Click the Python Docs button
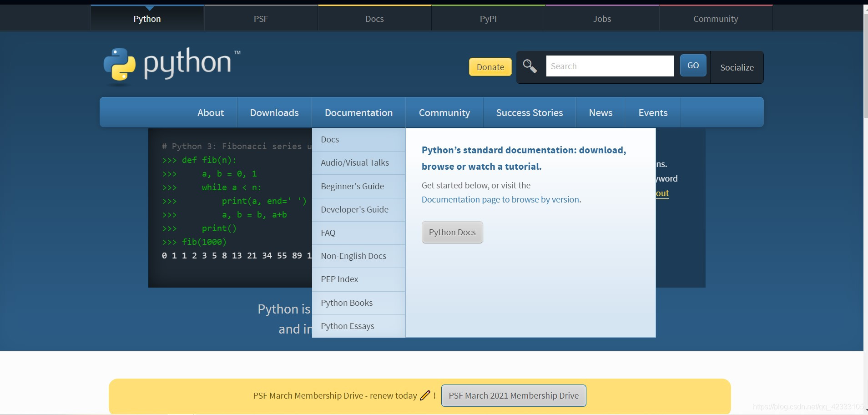 (x=452, y=232)
